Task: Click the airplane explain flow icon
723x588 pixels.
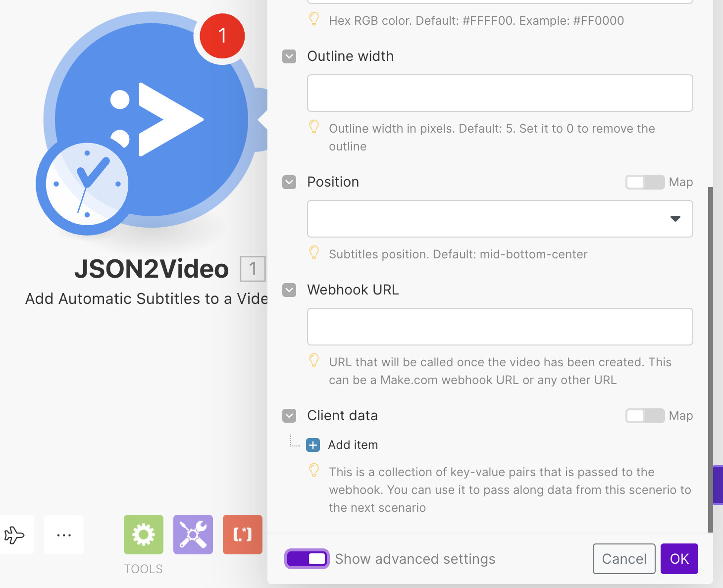Action: tap(14, 535)
